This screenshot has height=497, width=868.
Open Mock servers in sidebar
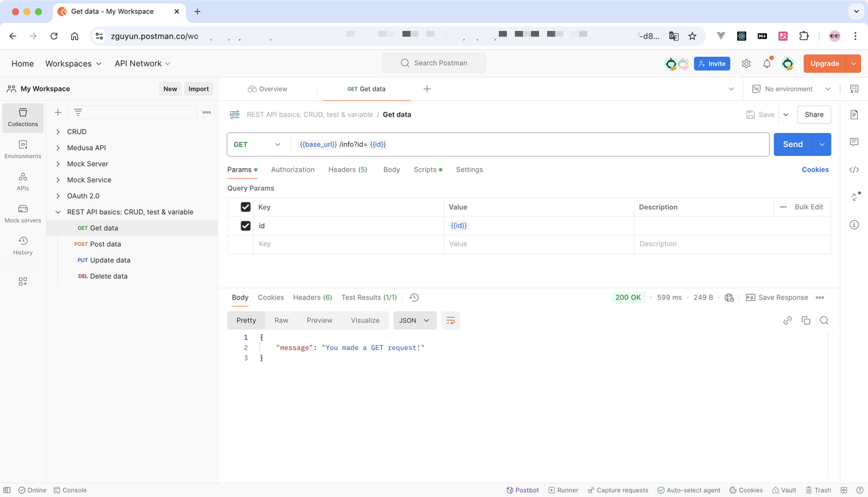click(x=23, y=214)
